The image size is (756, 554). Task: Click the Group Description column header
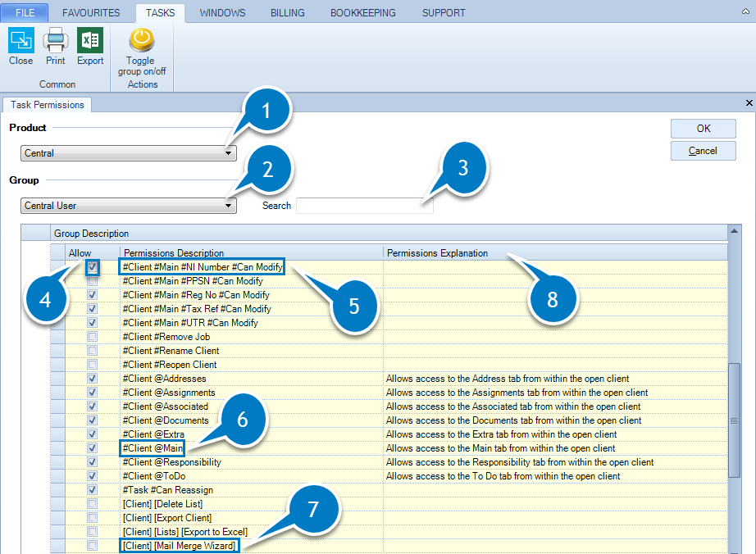pos(389,234)
